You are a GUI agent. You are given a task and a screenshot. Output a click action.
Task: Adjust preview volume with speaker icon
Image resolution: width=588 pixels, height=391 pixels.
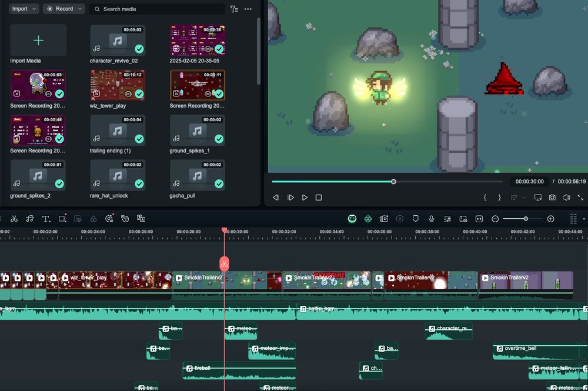[566, 197]
